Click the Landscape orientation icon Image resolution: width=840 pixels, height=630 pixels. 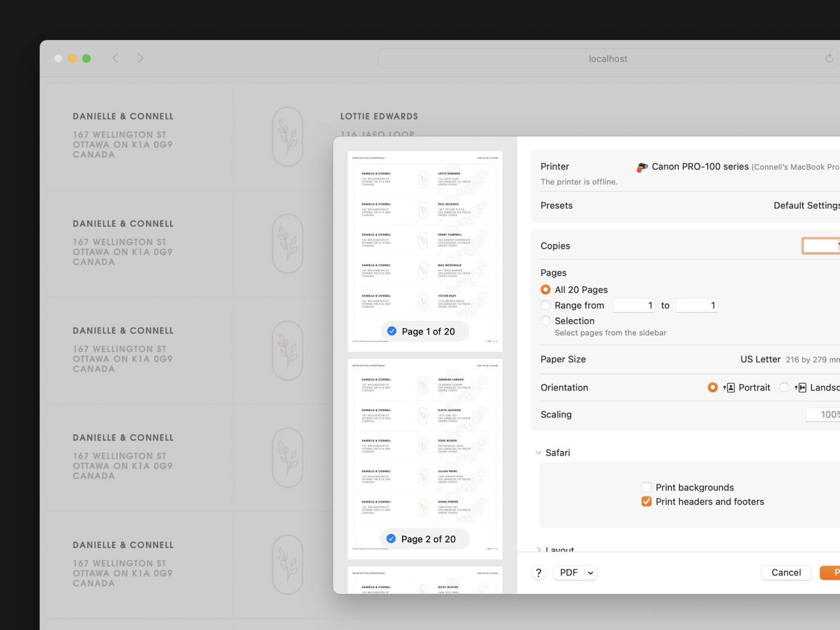[800, 387]
